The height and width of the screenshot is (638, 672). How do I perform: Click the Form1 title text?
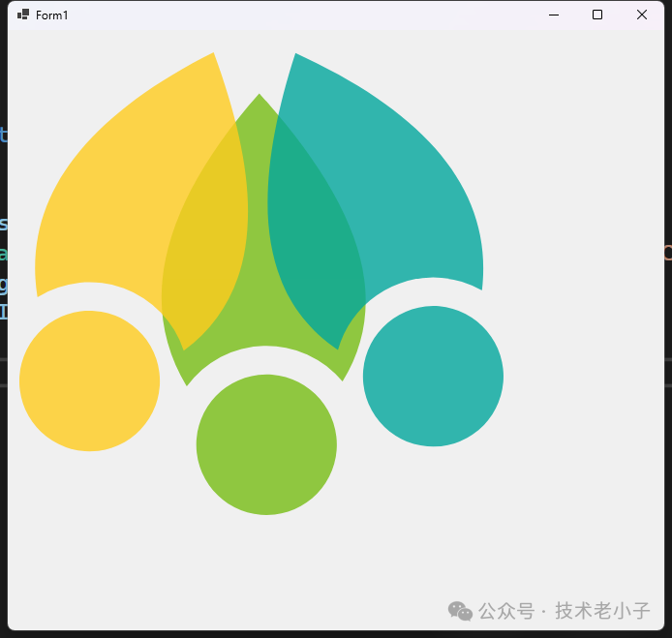[x=52, y=15]
